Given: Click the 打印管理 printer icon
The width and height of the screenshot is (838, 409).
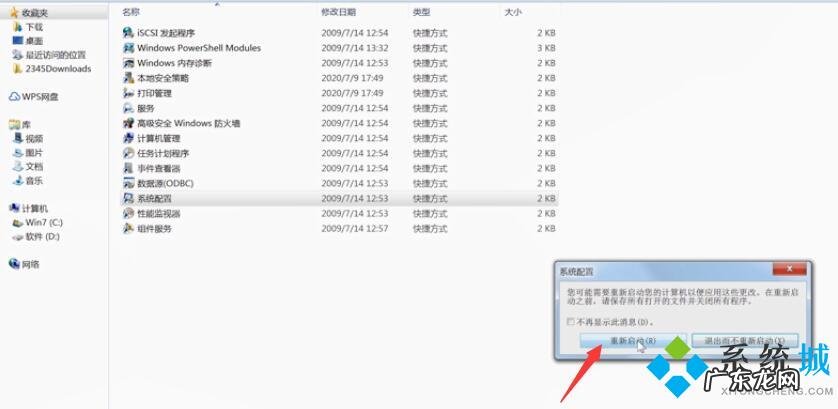Looking at the screenshot, I should coord(128,93).
